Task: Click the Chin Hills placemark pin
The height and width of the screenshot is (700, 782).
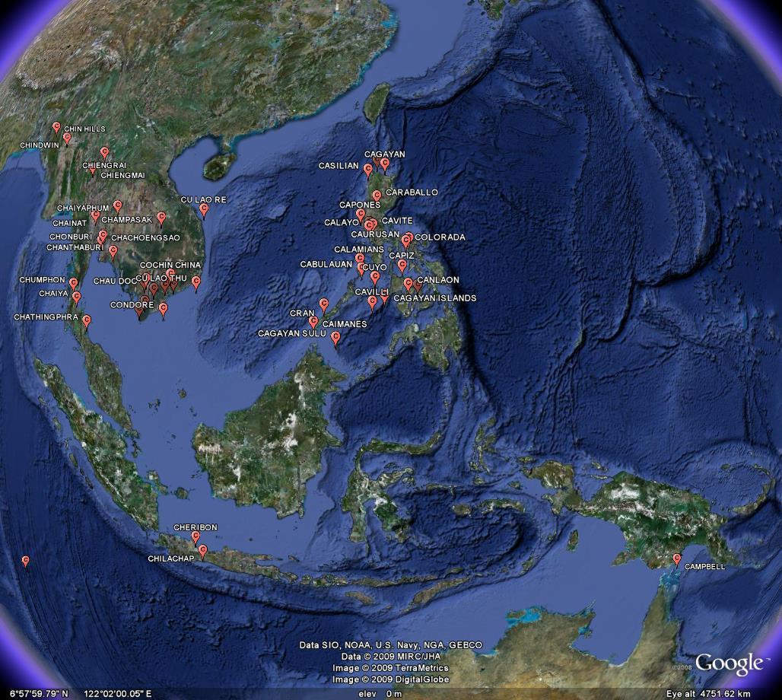Action: click(56, 129)
